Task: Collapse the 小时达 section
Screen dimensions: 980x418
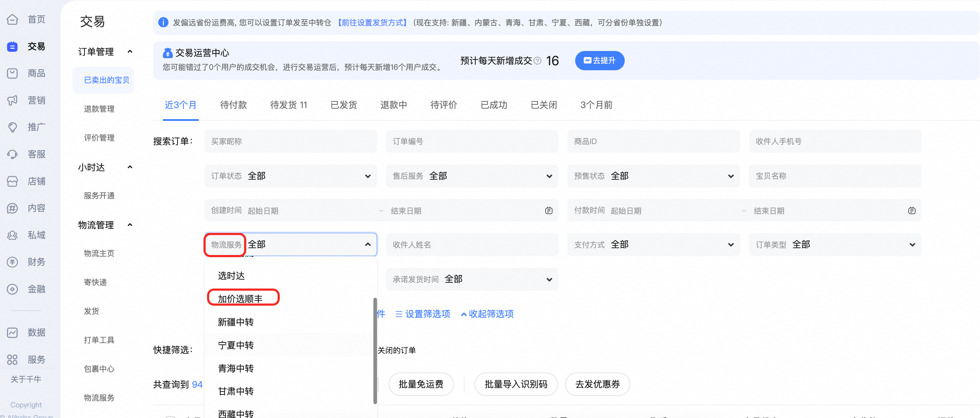Action: [130, 167]
